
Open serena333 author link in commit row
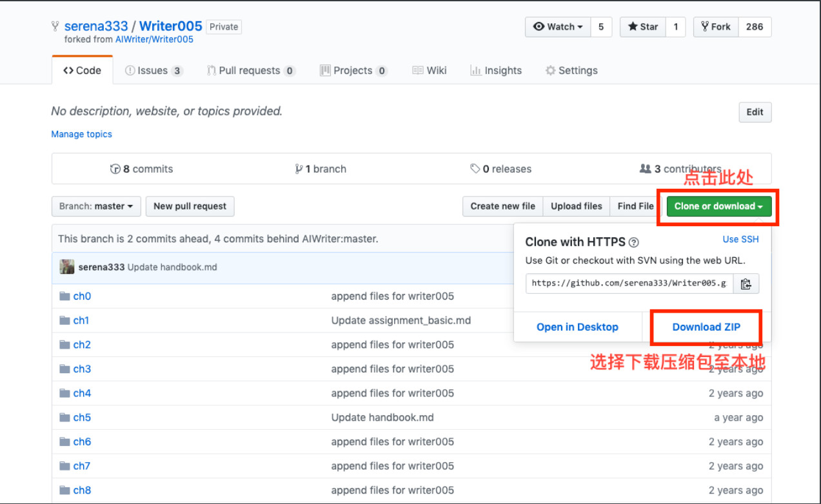pyautogui.click(x=101, y=267)
